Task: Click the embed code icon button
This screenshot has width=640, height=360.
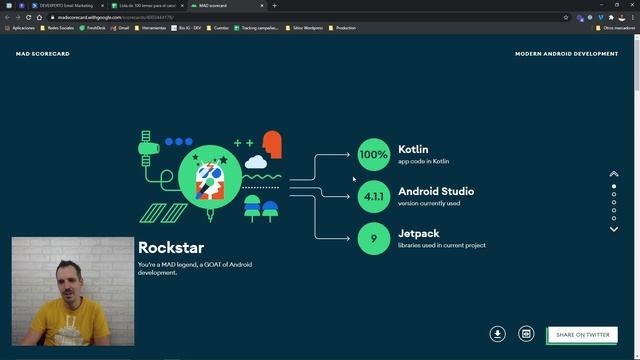Action: click(x=526, y=334)
